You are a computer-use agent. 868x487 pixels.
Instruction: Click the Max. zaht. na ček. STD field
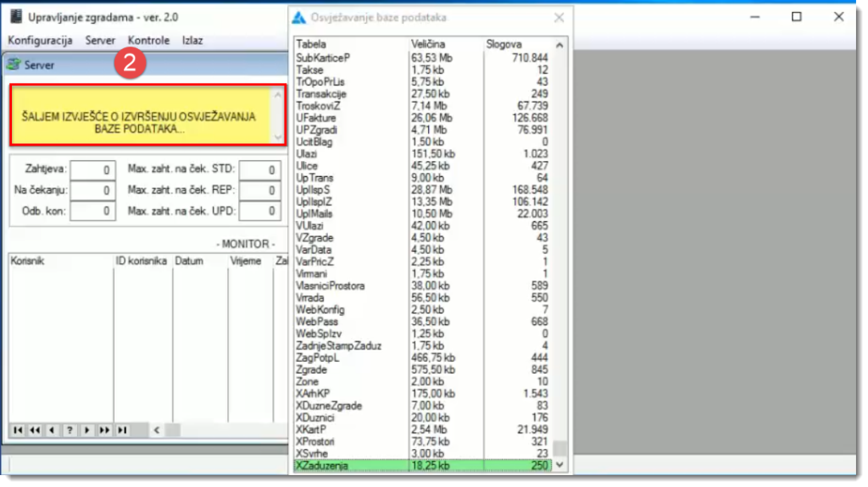pos(259,170)
